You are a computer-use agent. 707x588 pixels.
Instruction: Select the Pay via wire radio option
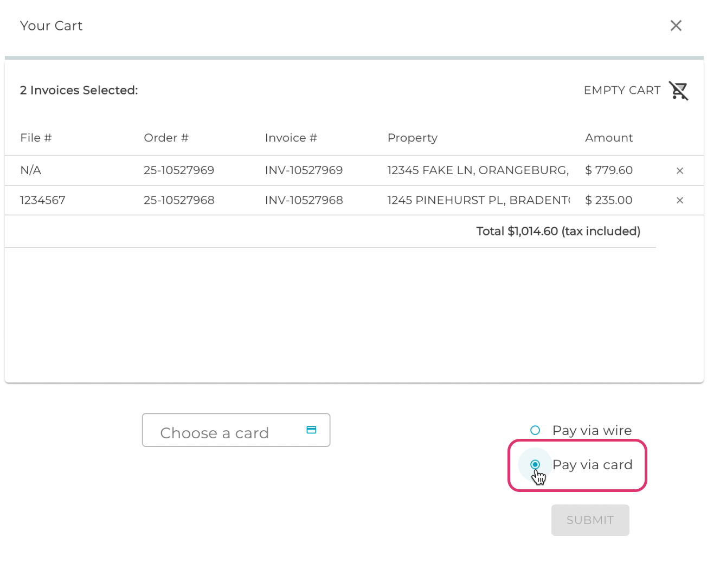[x=535, y=431]
